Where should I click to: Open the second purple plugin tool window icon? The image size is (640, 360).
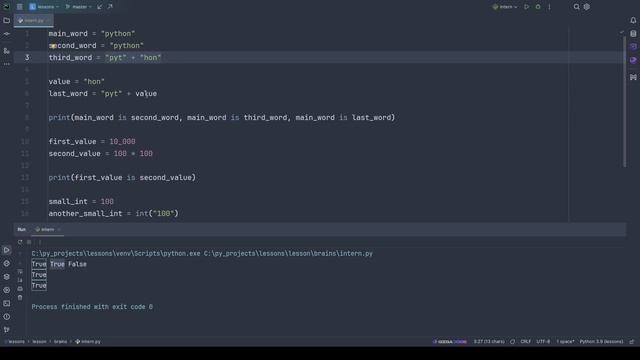point(633,60)
